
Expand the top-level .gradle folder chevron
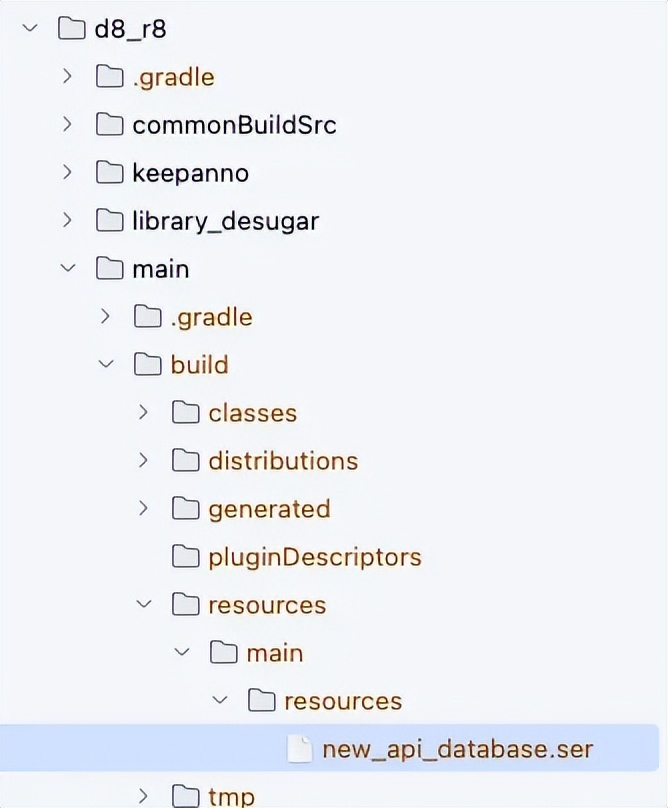[x=67, y=76]
